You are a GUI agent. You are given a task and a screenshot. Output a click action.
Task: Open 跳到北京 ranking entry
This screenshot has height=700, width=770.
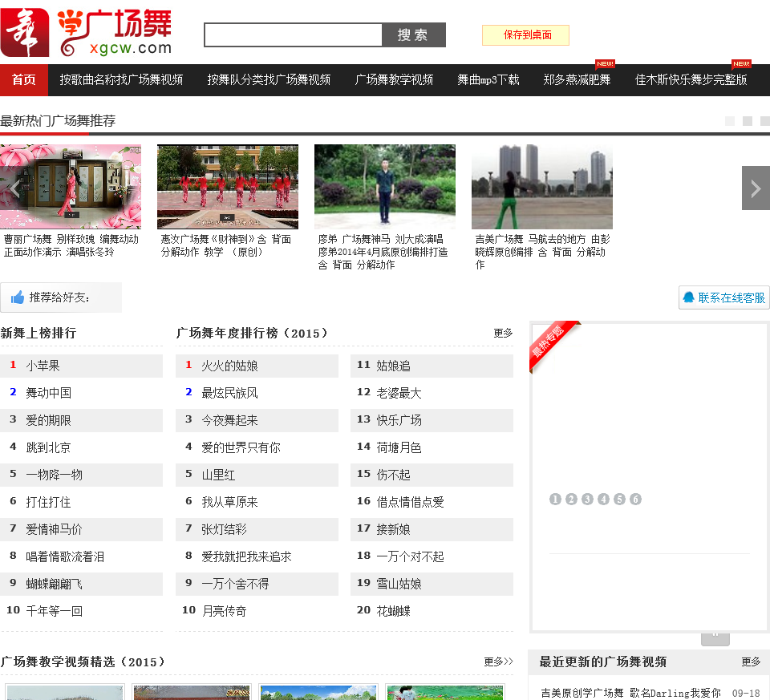click(49, 447)
